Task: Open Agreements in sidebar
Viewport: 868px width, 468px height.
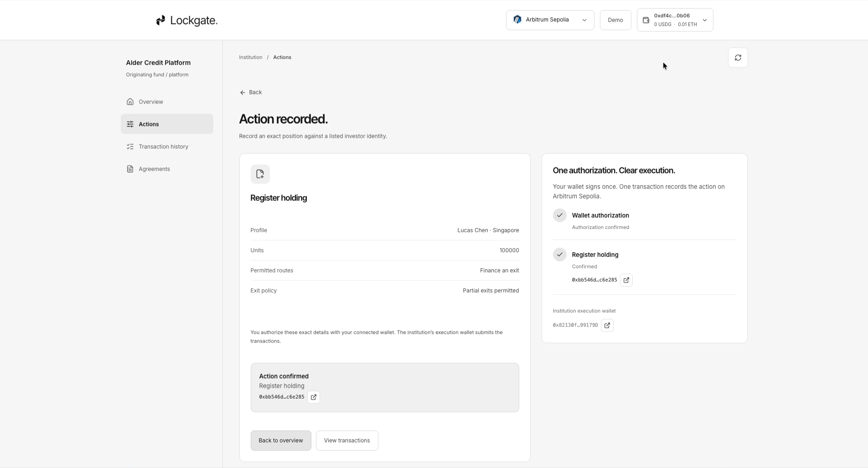Action: pos(167,169)
